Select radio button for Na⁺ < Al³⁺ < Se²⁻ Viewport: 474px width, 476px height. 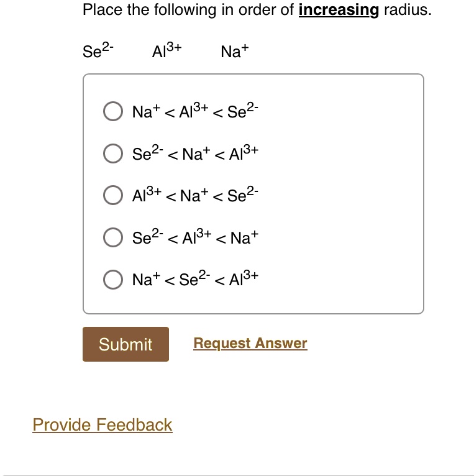(x=113, y=111)
